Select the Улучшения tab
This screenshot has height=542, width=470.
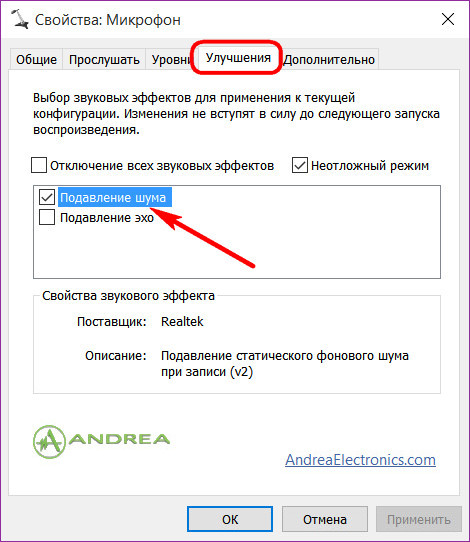click(x=238, y=58)
